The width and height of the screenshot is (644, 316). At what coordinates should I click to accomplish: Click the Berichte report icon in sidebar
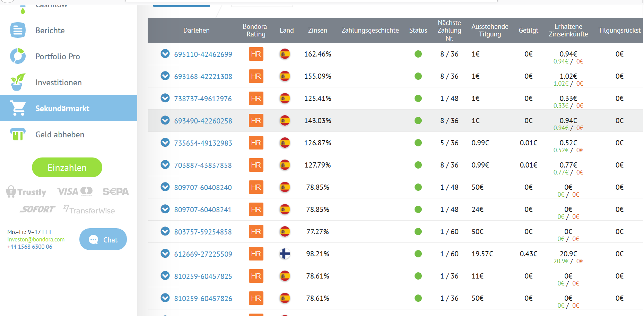click(x=18, y=30)
